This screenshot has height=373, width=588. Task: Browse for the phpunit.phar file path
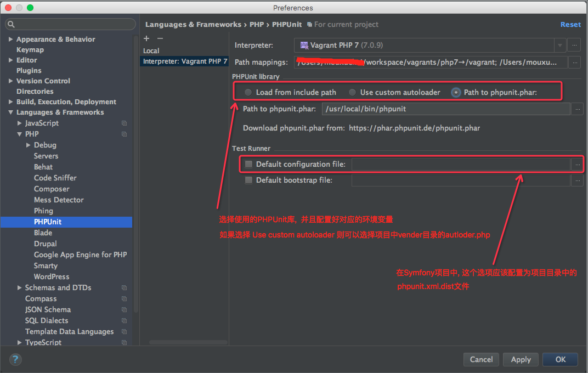click(577, 109)
